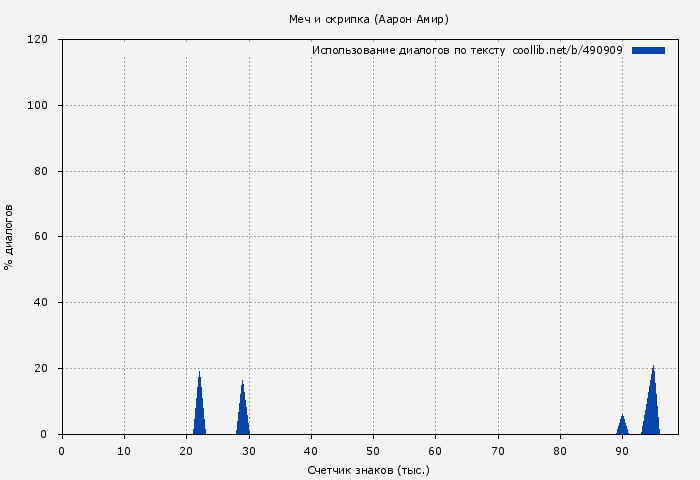Click the y-axis tick label 100

38,106
